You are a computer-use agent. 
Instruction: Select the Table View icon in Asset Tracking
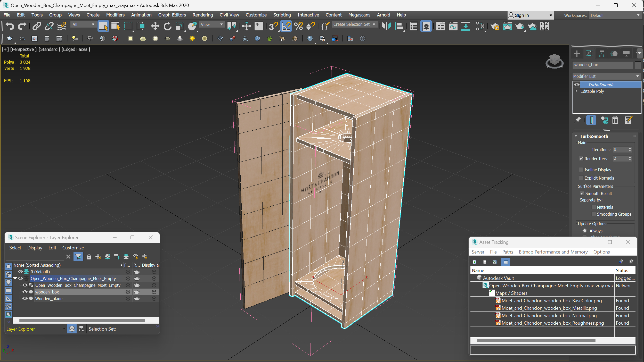pyautogui.click(x=506, y=262)
